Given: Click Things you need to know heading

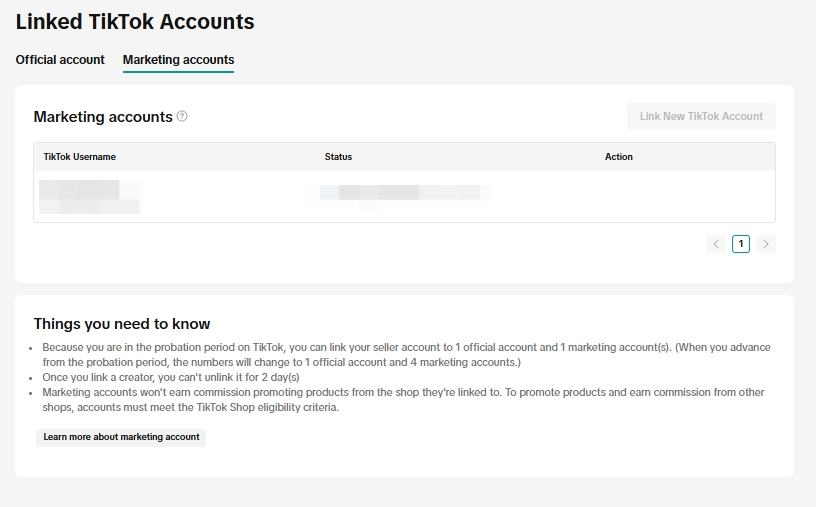Looking at the screenshot, I should tap(122, 324).
